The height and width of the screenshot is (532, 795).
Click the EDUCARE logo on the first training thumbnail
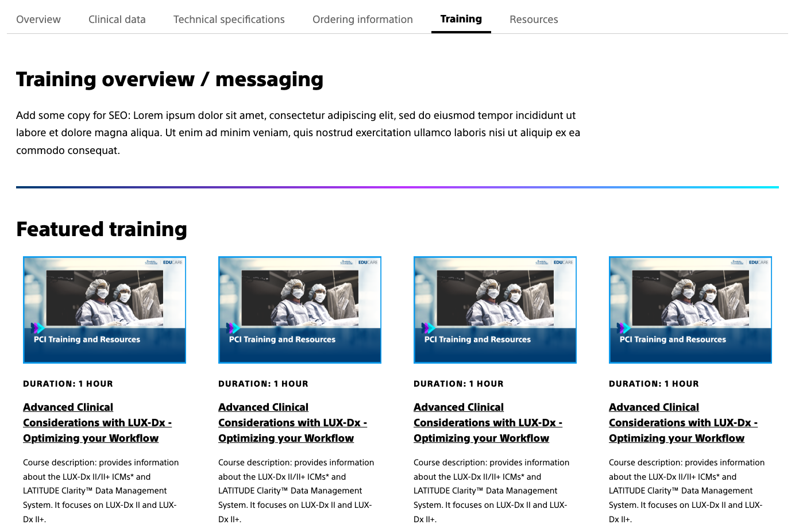coord(172,262)
